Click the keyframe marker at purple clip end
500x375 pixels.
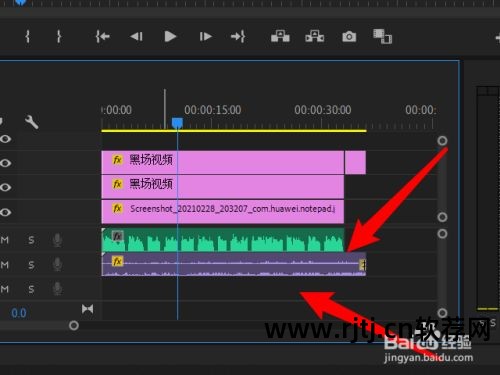363,265
